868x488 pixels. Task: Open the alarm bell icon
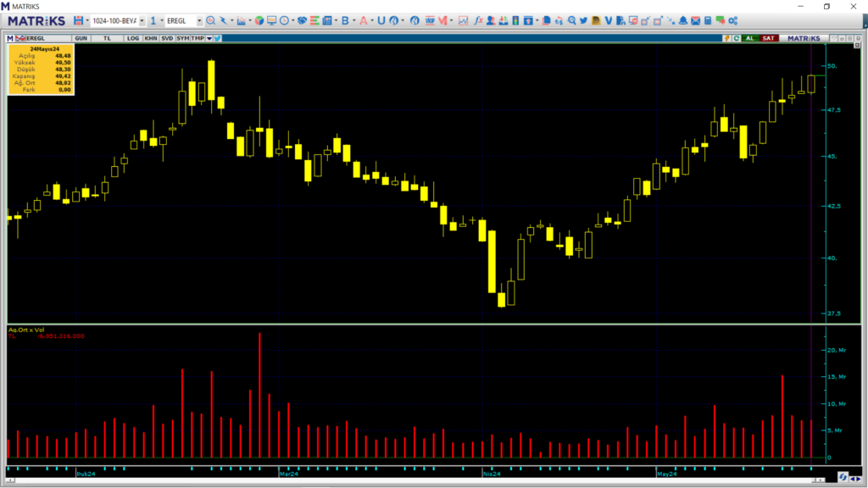pyautogui.click(x=682, y=20)
